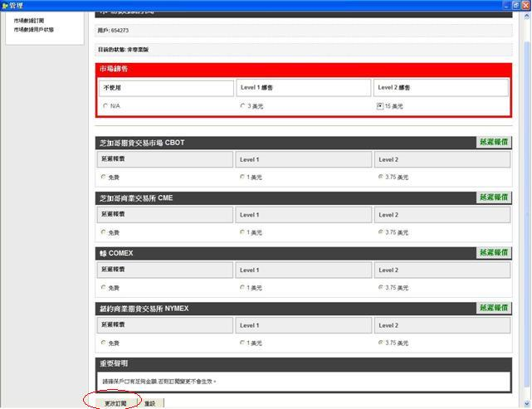
Task: Minimize the 管理 window
Action: (506, 6)
